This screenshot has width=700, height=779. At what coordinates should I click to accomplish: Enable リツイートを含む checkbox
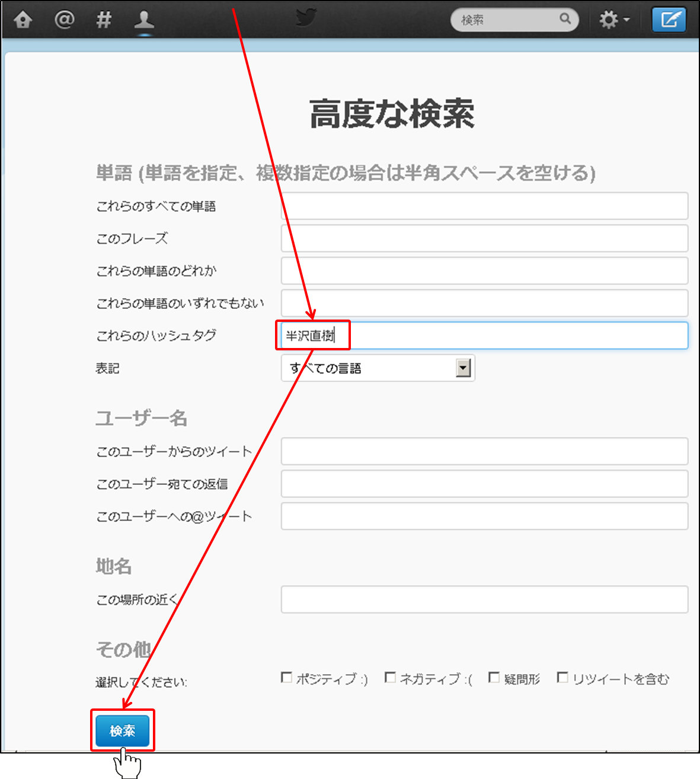[562, 677]
